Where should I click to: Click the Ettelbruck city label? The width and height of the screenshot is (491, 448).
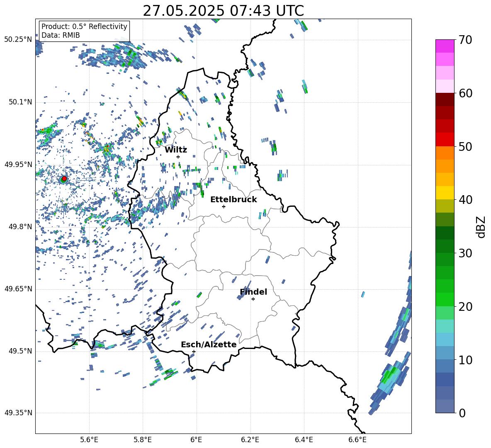coord(233,200)
